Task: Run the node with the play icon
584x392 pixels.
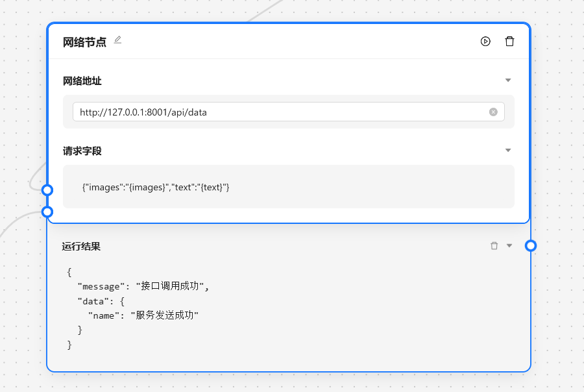Action: 485,42
